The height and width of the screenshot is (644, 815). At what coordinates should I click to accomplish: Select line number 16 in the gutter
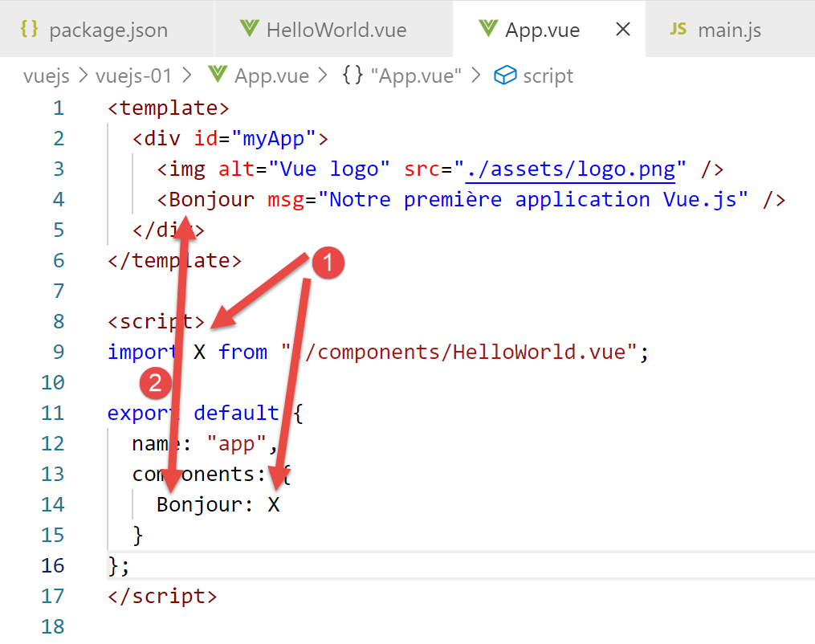[x=52, y=565]
